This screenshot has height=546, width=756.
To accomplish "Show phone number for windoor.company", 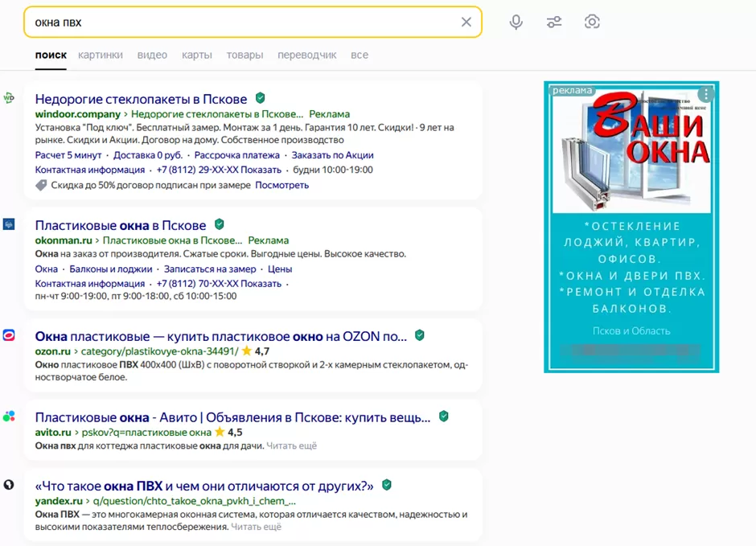I will point(261,170).
